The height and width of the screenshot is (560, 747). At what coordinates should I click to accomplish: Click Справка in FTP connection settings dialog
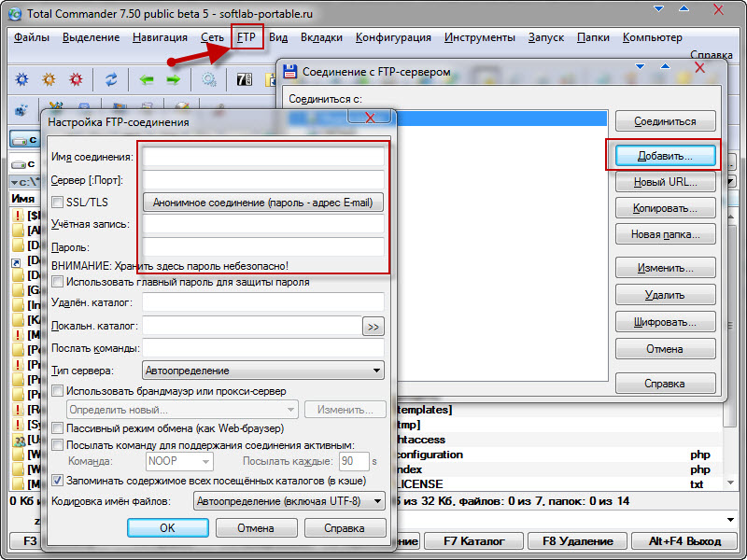tap(345, 527)
